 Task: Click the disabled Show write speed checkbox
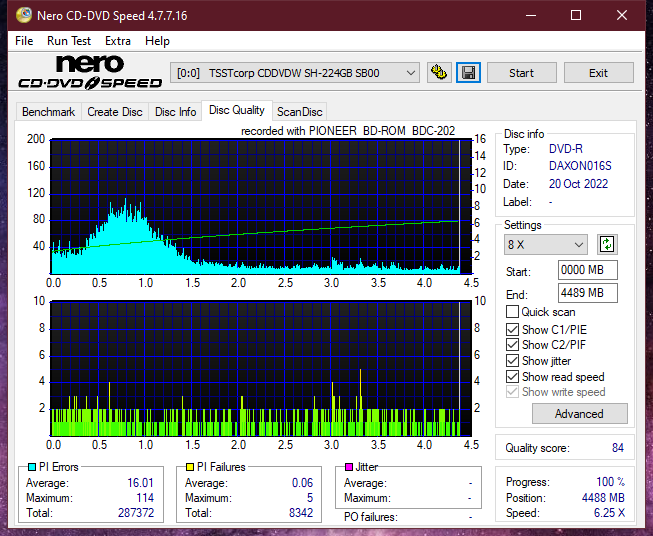point(512,392)
